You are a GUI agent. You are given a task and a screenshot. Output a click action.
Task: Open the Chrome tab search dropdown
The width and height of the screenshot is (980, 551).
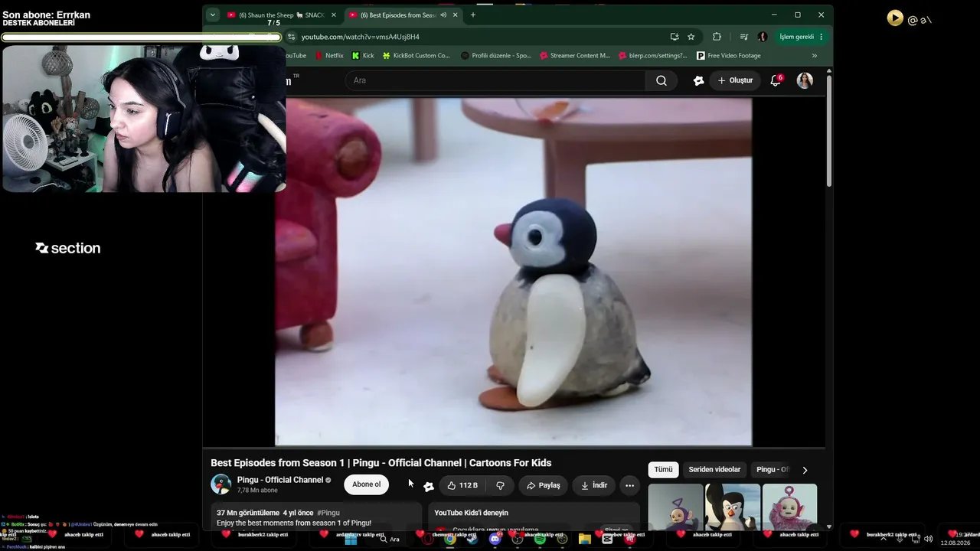tap(212, 15)
